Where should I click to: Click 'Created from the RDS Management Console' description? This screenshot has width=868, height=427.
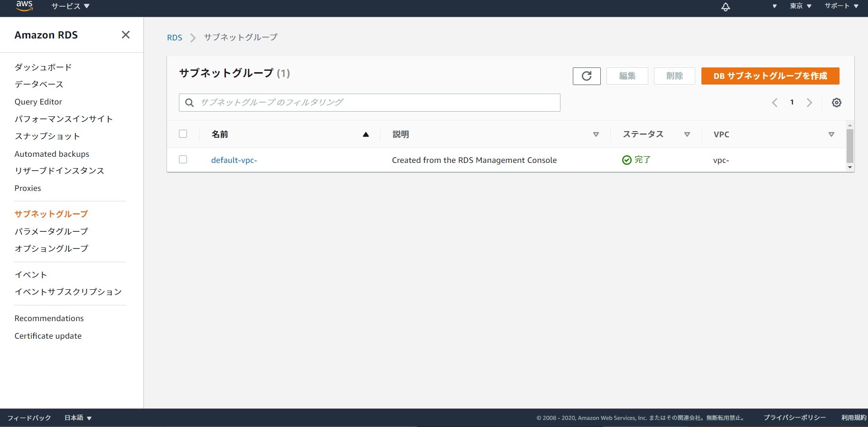click(x=474, y=160)
